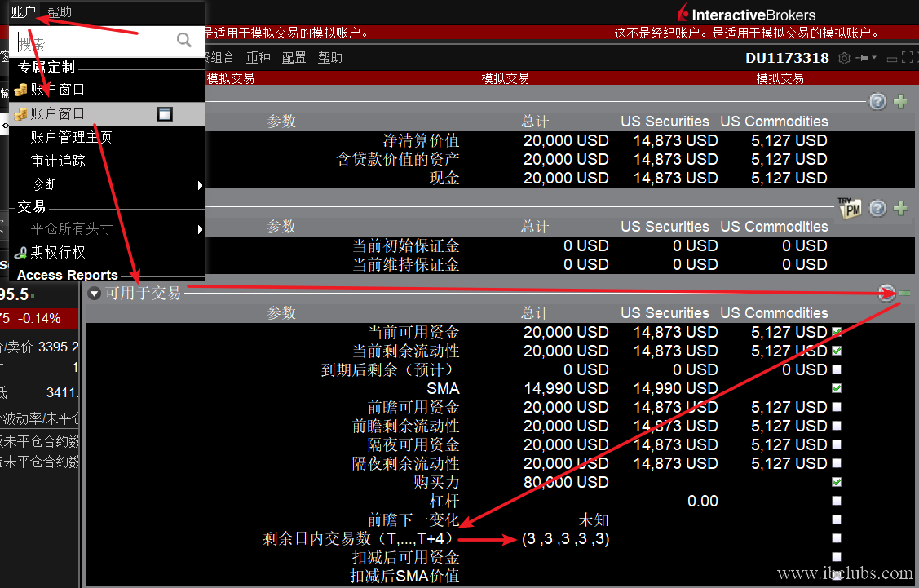
Task: Uncheck the 购买力 checkbox
Action: [837, 483]
